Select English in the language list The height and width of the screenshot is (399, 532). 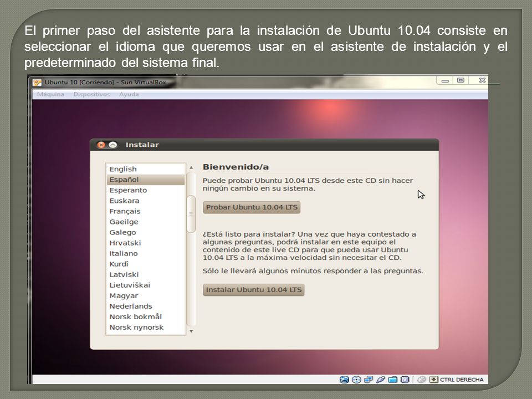[x=146, y=169]
